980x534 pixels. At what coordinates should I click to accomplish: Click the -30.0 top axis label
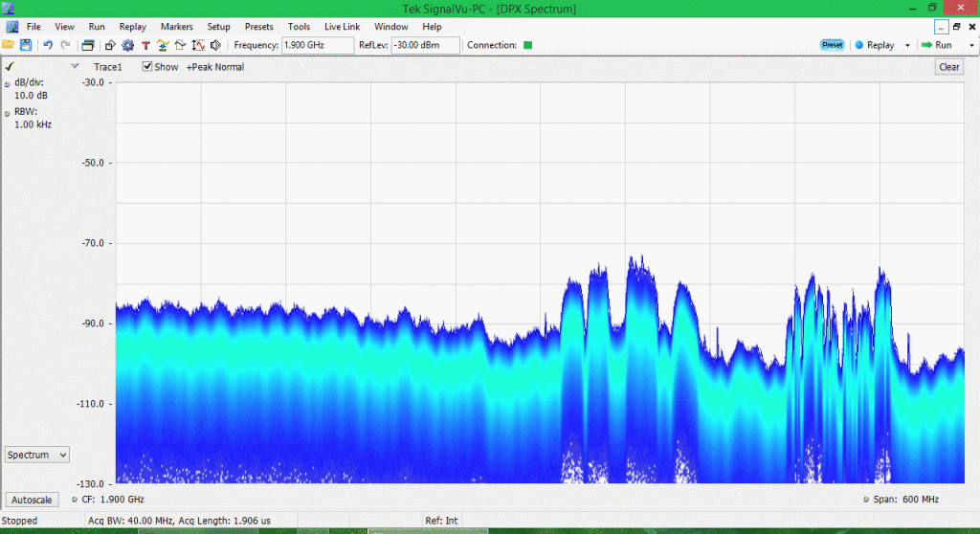click(93, 82)
